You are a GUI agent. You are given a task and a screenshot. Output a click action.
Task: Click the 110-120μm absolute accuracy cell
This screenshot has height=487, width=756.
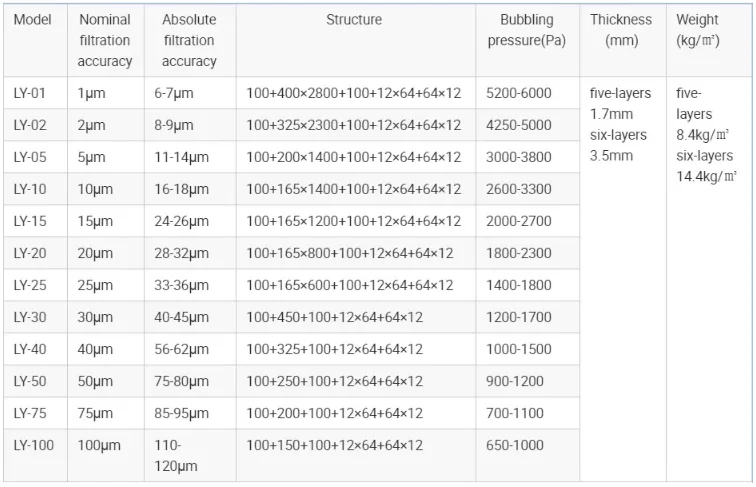(x=176, y=456)
